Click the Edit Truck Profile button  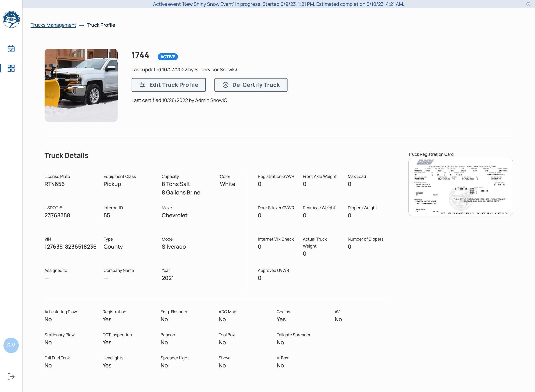(169, 85)
